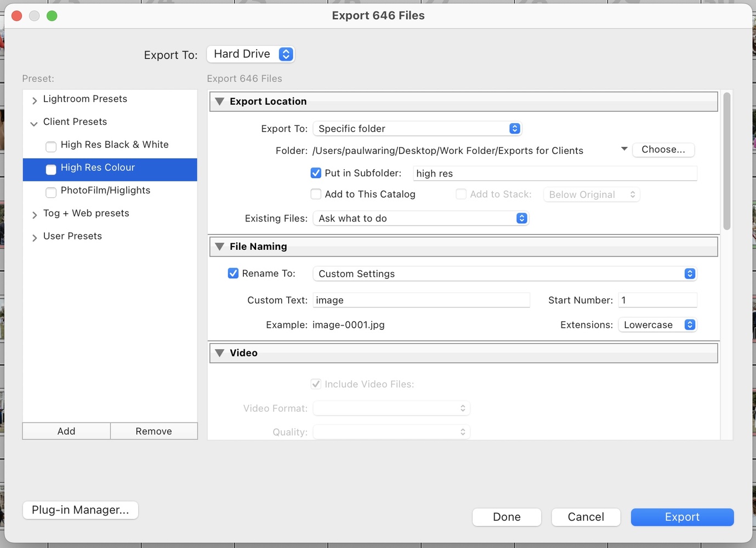Select the High Res Colour preset

coord(110,170)
